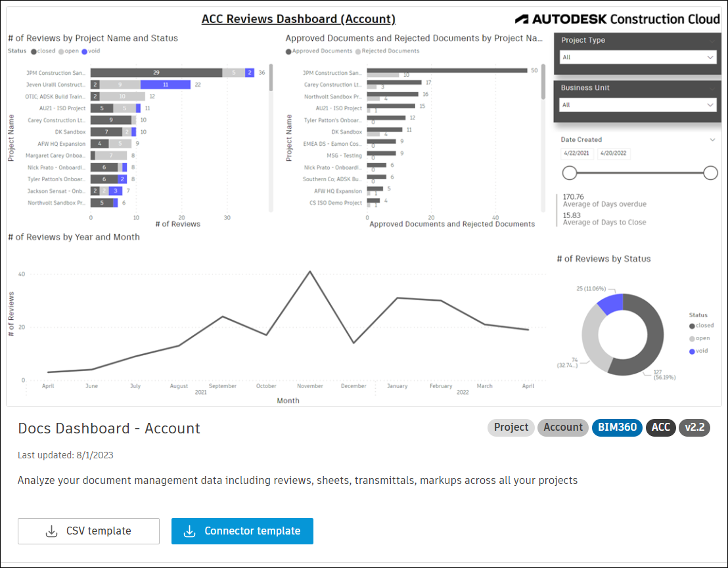The image size is (728, 568).
Task: Click the Docs Dashboard - Account heading
Action: (x=109, y=428)
